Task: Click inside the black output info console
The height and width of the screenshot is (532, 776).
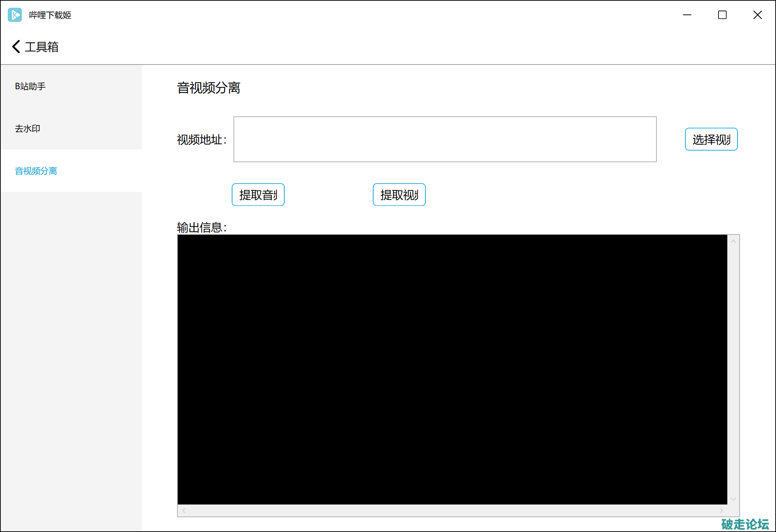Action: tap(451, 369)
